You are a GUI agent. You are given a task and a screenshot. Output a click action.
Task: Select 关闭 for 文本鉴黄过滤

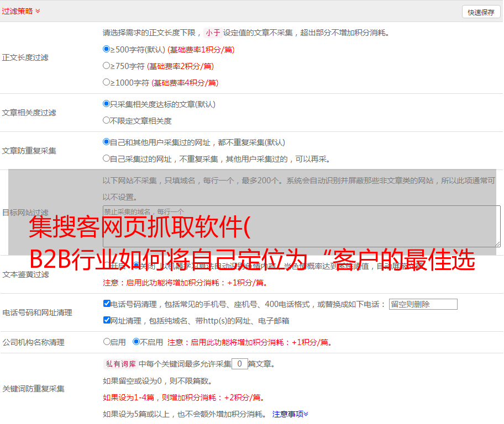coord(136,266)
